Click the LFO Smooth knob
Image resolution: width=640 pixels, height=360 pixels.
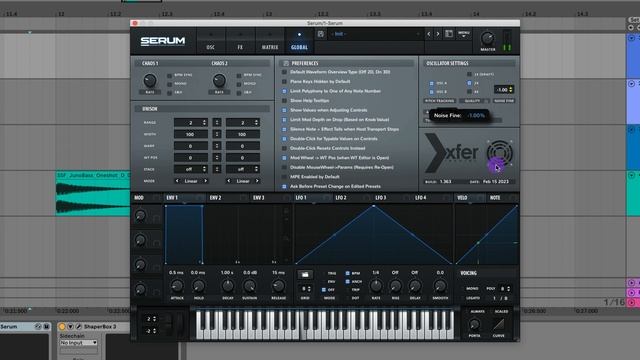(440, 286)
